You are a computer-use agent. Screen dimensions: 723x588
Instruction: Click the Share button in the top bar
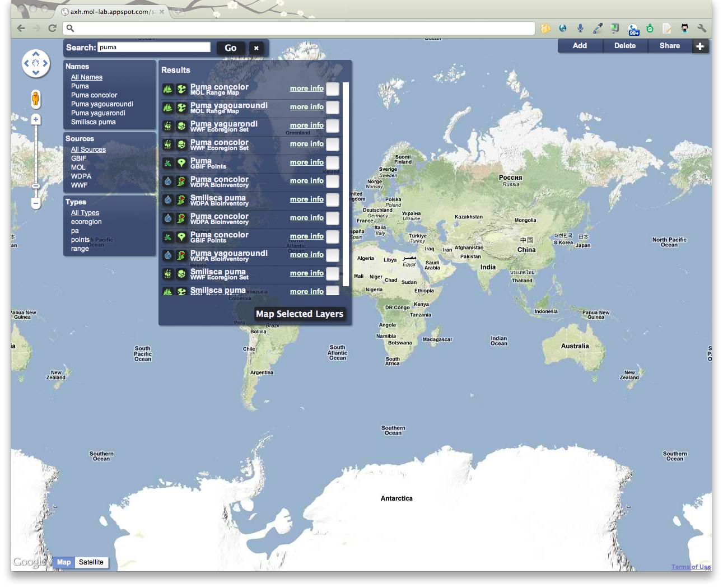click(x=670, y=46)
